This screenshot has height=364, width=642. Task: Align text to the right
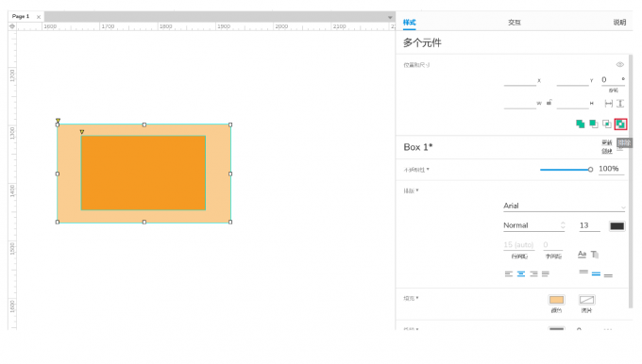[533, 273]
